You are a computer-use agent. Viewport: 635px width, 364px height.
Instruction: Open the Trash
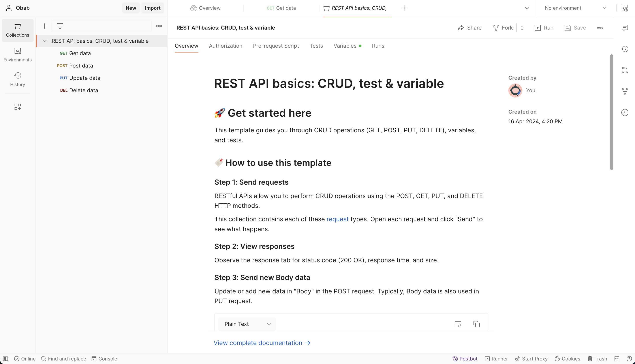[597, 359]
